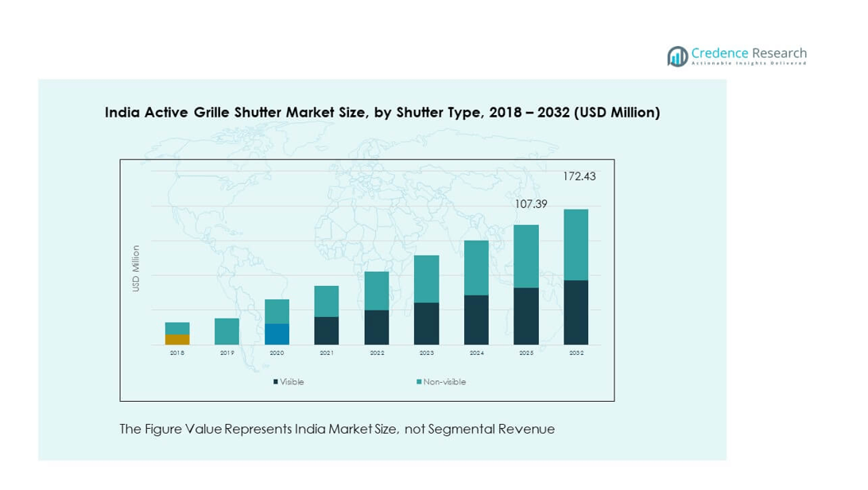868x490 pixels.
Task: Click the dark Visible segment of 2021 bar
Action: pos(327,330)
